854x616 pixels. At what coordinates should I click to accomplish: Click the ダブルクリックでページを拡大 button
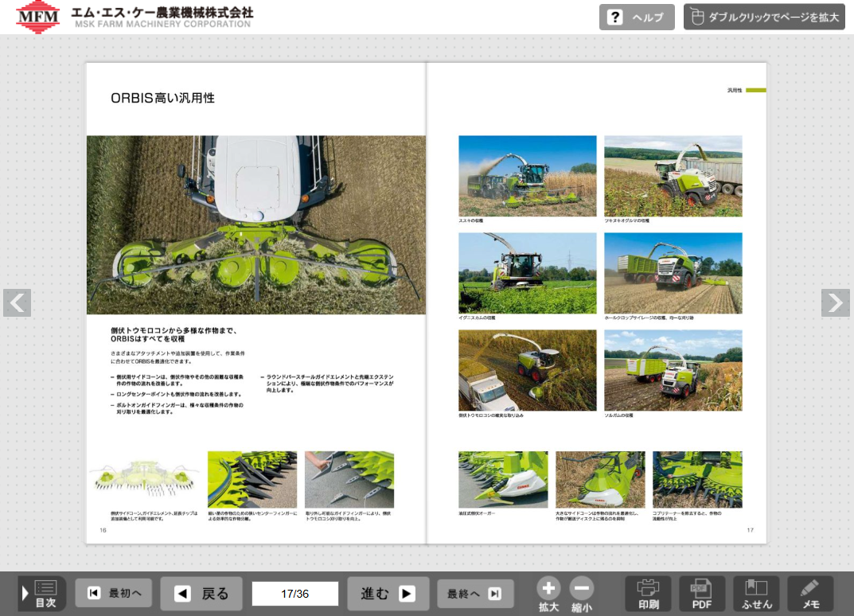click(x=764, y=17)
